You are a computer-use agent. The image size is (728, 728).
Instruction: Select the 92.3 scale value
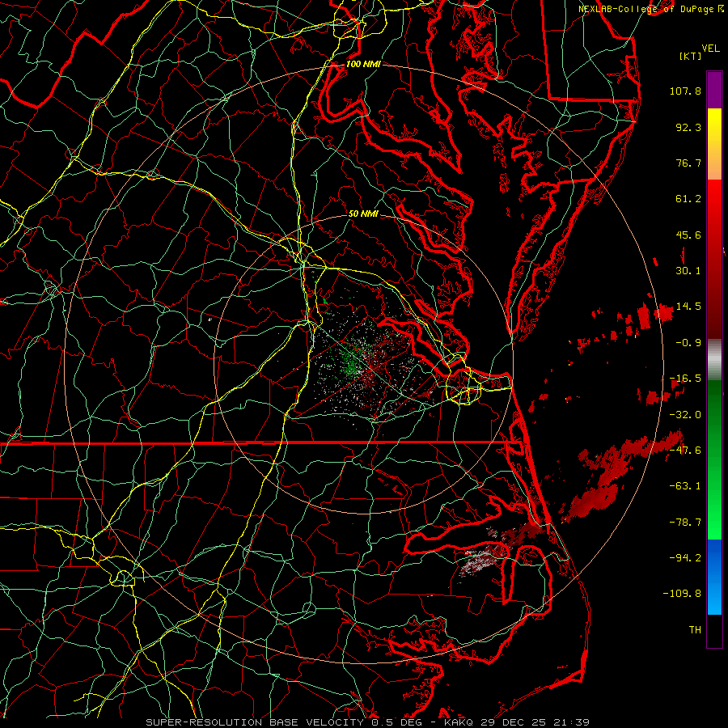point(688,127)
